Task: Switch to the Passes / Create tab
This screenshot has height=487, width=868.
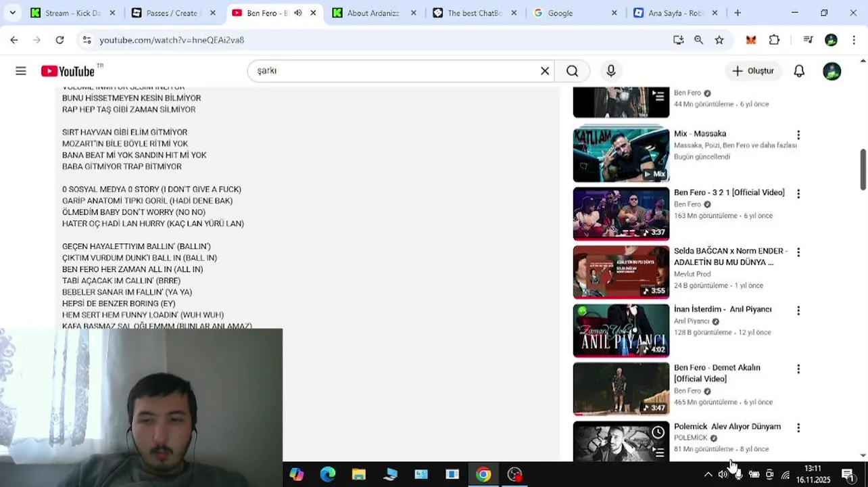Action: (x=164, y=13)
